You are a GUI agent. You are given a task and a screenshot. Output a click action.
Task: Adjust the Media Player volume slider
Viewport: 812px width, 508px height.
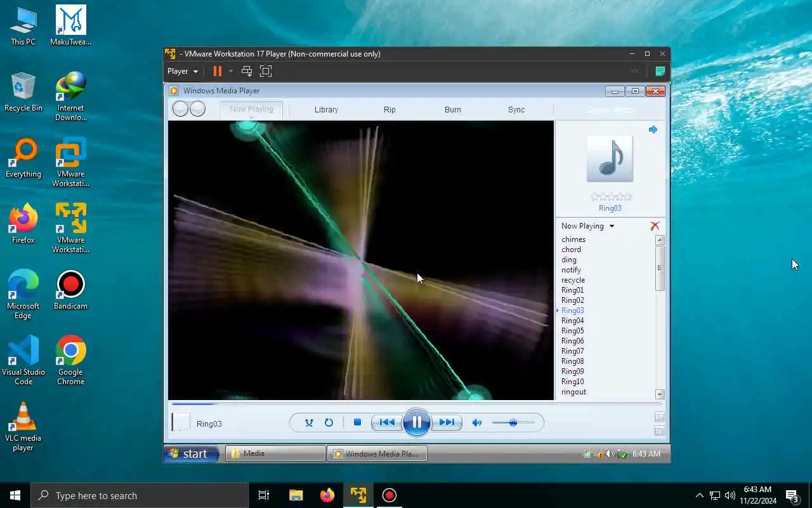click(x=513, y=422)
